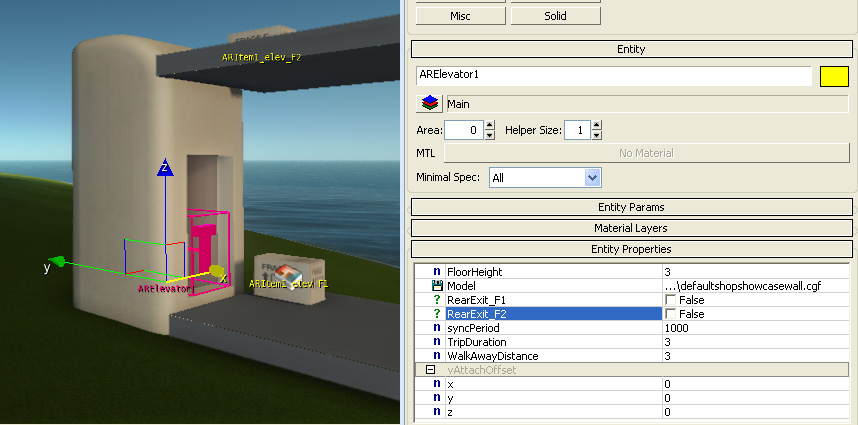The height and width of the screenshot is (425, 858).
Task: Select the Model property row
Action: coord(633,286)
